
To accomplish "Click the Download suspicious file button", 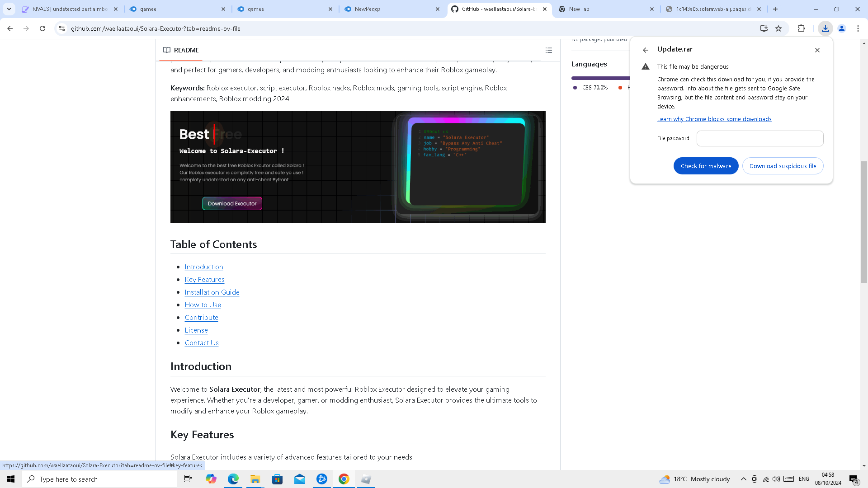I will click(x=783, y=166).
